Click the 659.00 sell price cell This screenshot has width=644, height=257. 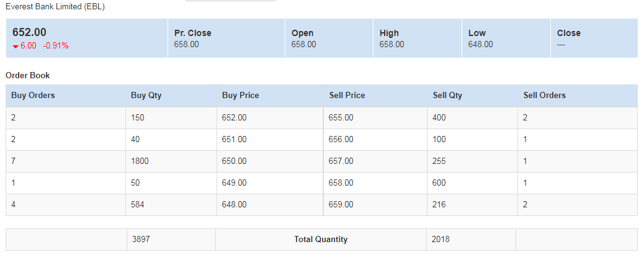pyautogui.click(x=375, y=205)
